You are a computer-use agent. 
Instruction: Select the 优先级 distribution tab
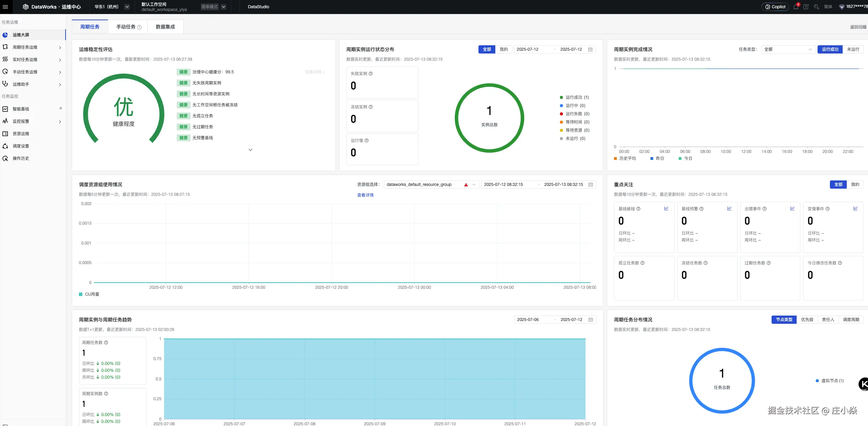coord(807,320)
